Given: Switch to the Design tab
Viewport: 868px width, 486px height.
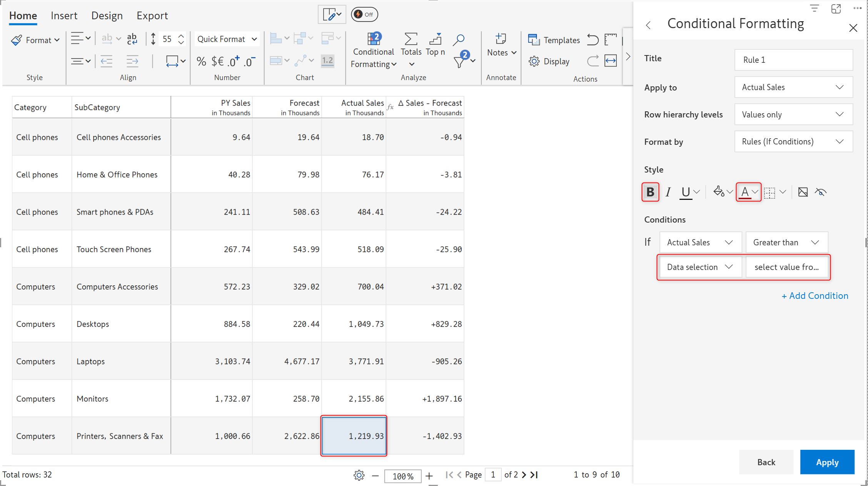Looking at the screenshot, I should pyautogui.click(x=107, y=16).
